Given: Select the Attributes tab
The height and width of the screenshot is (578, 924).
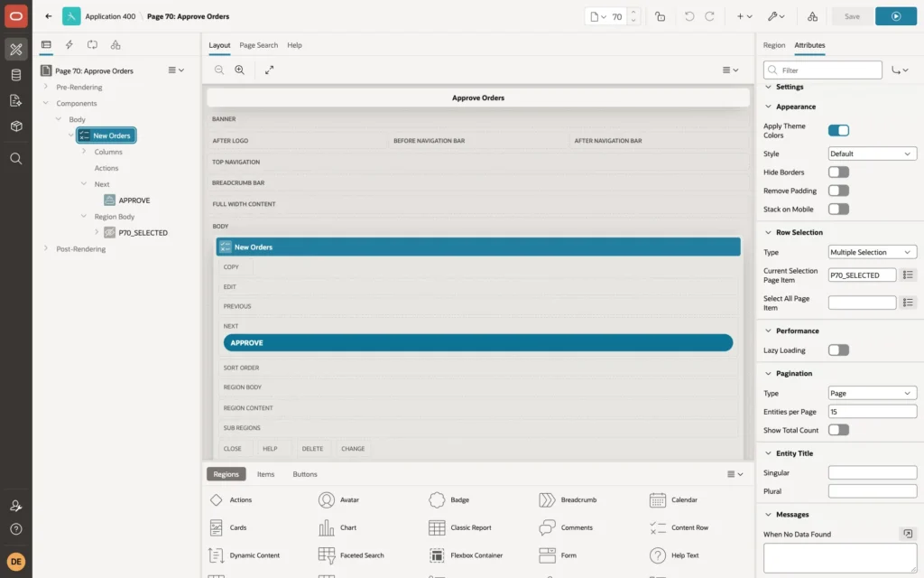Looking at the screenshot, I should tap(809, 45).
